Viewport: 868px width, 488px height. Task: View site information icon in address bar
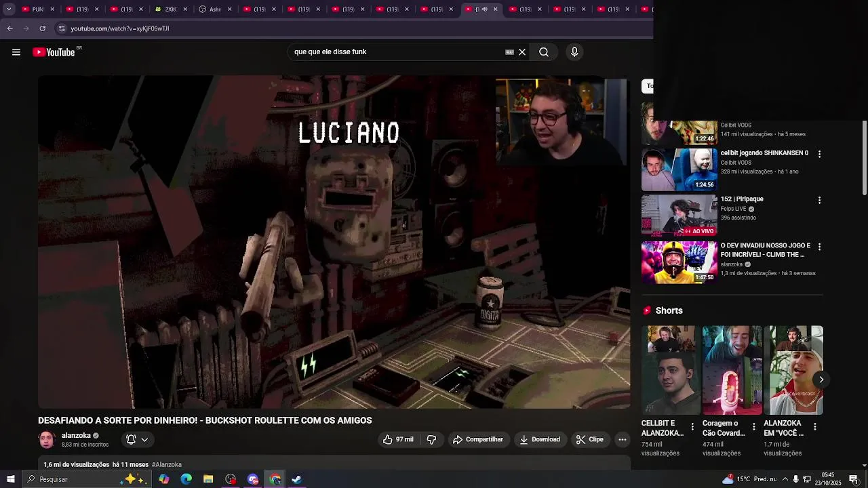coord(62,28)
